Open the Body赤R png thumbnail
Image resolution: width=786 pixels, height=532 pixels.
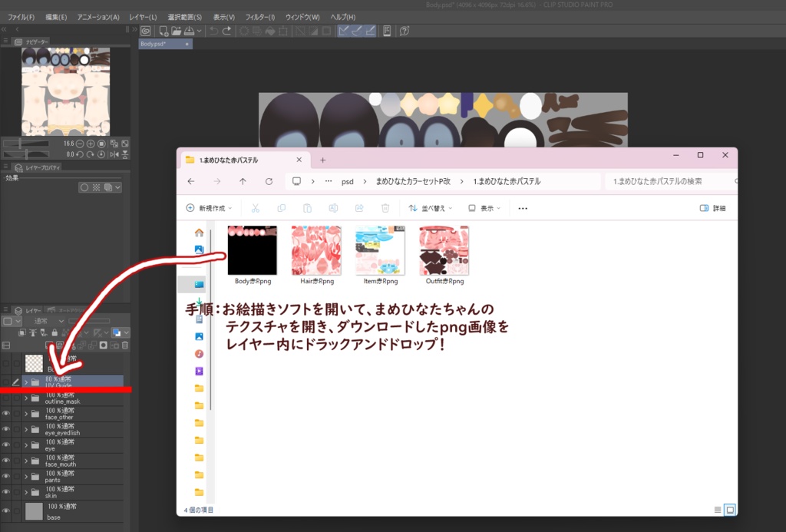(252, 249)
